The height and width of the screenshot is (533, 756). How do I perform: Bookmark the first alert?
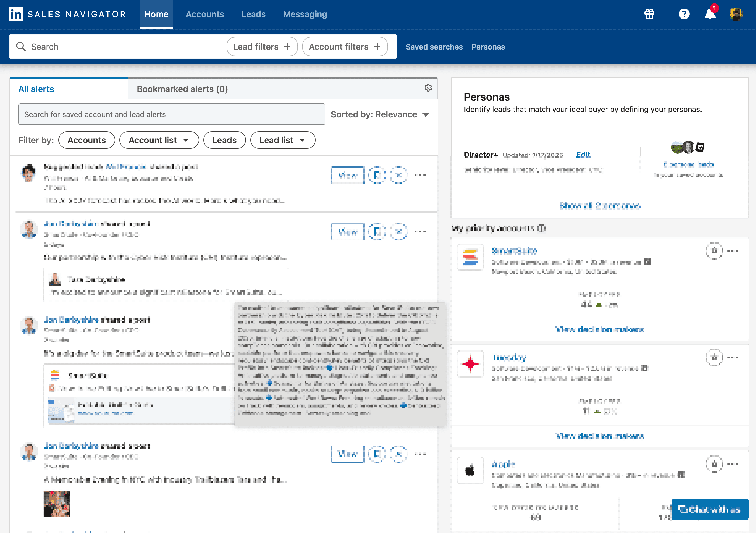377,175
